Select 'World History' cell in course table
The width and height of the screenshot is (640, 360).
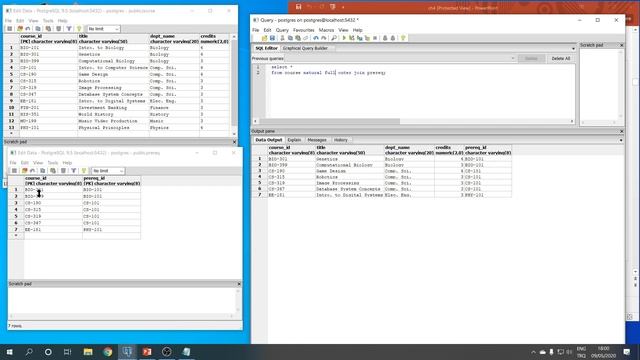click(113, 115)
